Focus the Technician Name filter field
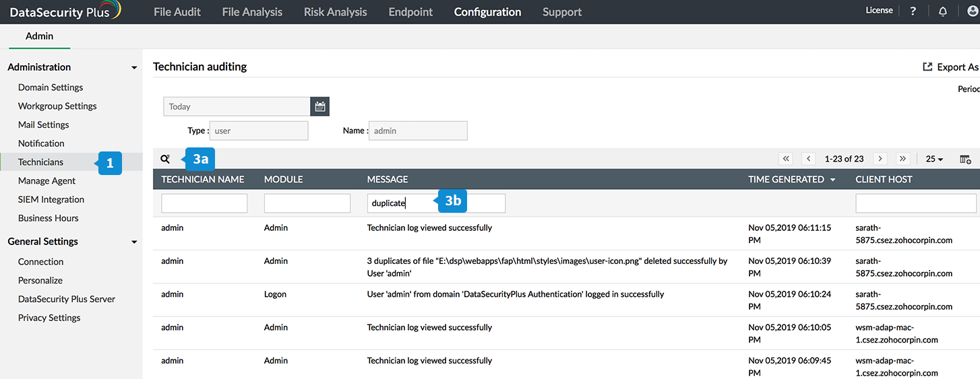The width and height of the screenshot is (980, 379). coord(204,203)
